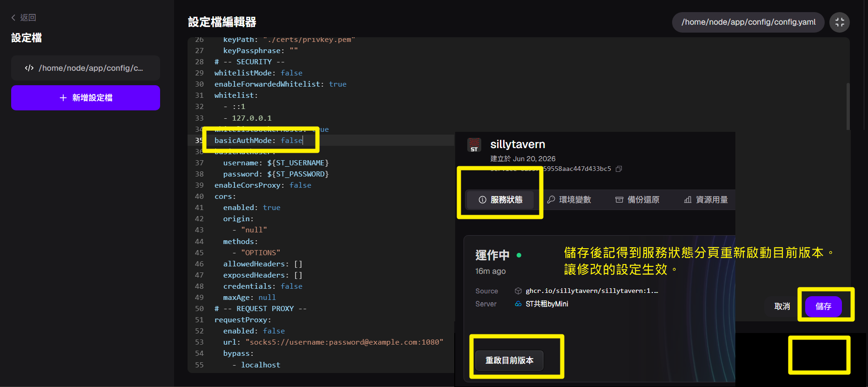Place cursor on the basicAuthMode: false line
The image size is (868, 387).
258,141
